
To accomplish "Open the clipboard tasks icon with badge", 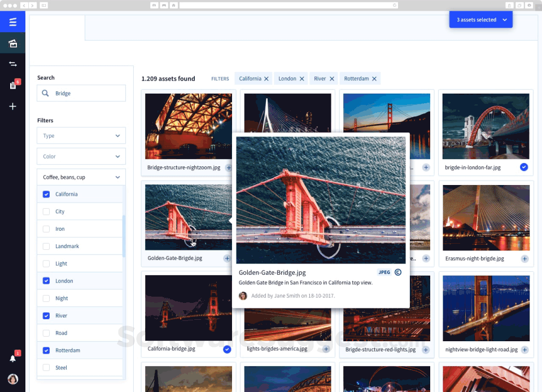I will [12, 85].
